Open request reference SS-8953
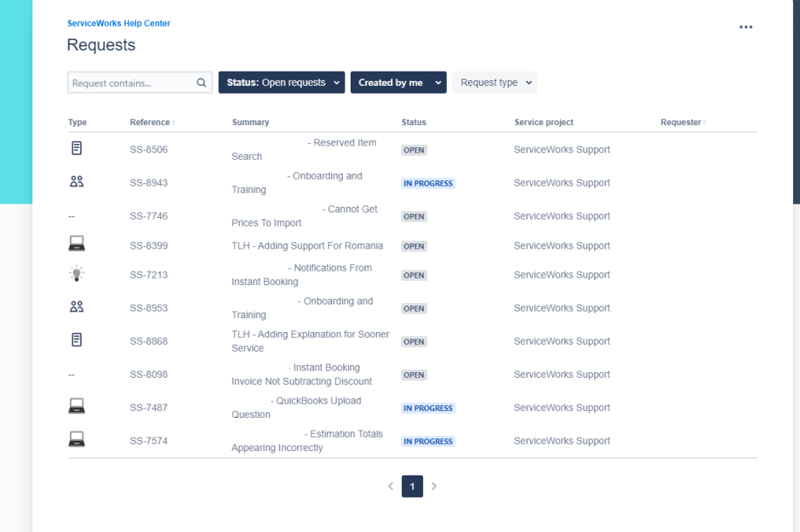 pyautogui.click(x=148, y=307)
